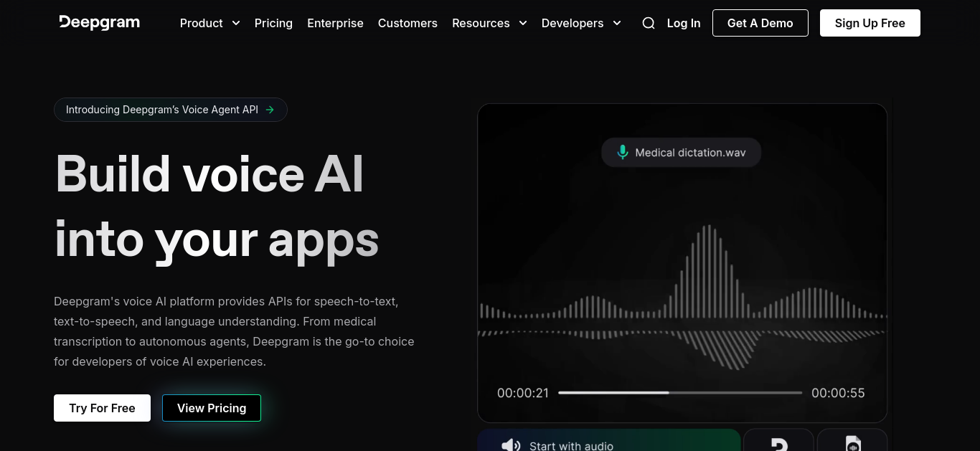Open the Enterprise nav link
The height and width of the screenshot is (451, 980).
[335, 23]
